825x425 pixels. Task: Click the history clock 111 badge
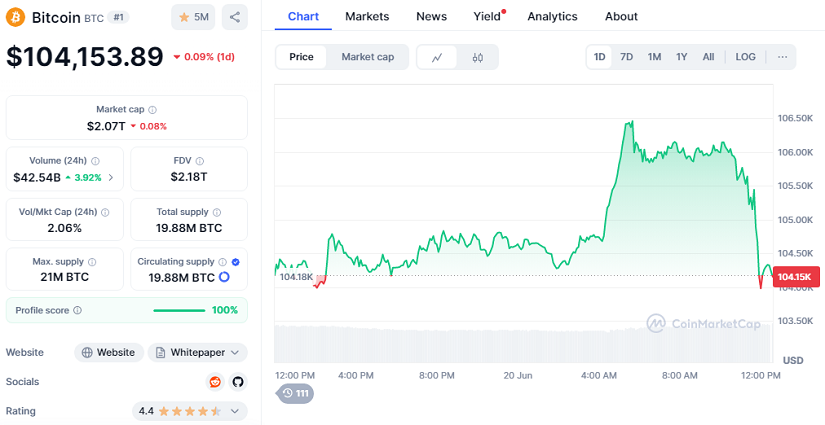point(295,393)
